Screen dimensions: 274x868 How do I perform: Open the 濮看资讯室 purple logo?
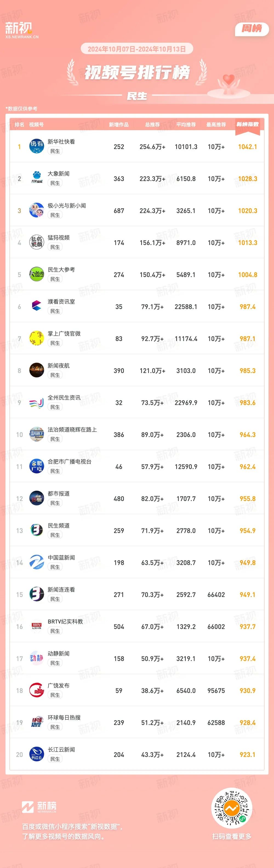tap(36, 306)
